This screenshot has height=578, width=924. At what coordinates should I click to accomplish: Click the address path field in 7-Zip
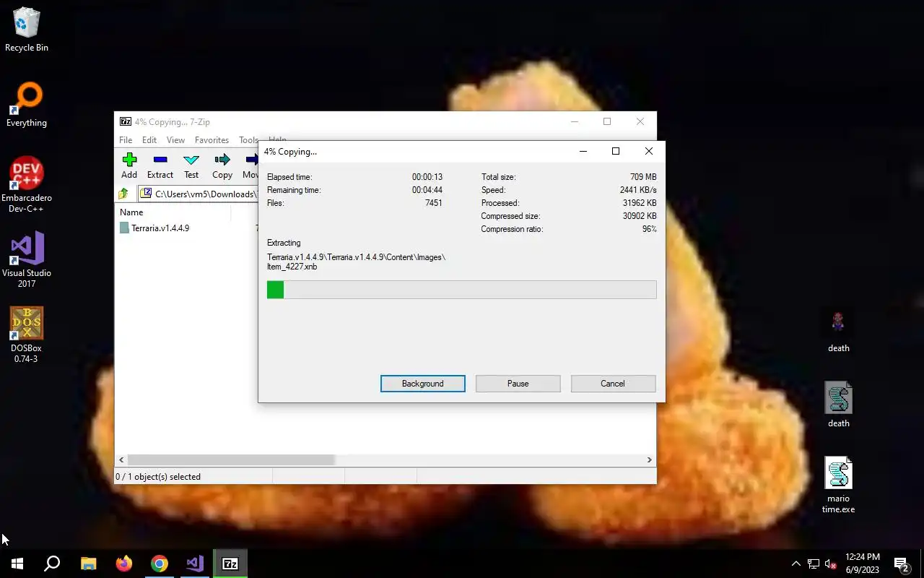[199, 194]
